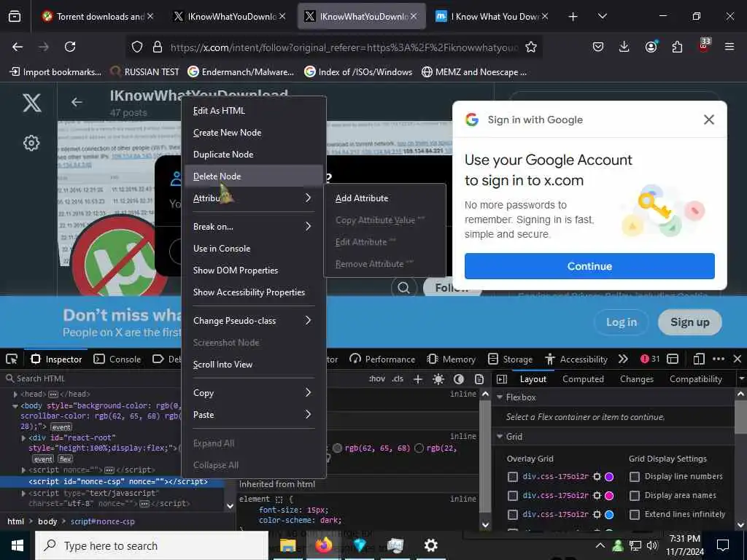This screenshot has width=747, height=560.
Task: Open the X settings gear icon
Action: point(31,143)
